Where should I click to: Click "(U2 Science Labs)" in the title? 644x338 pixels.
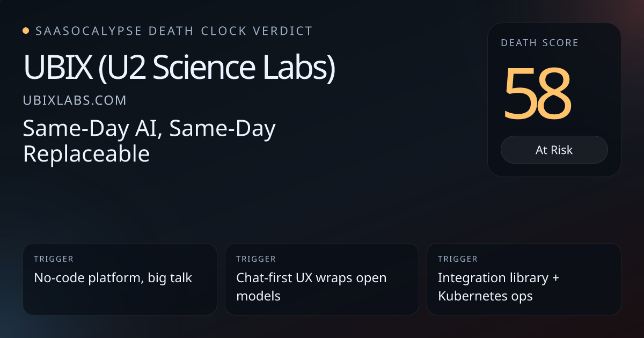point(216,69)
